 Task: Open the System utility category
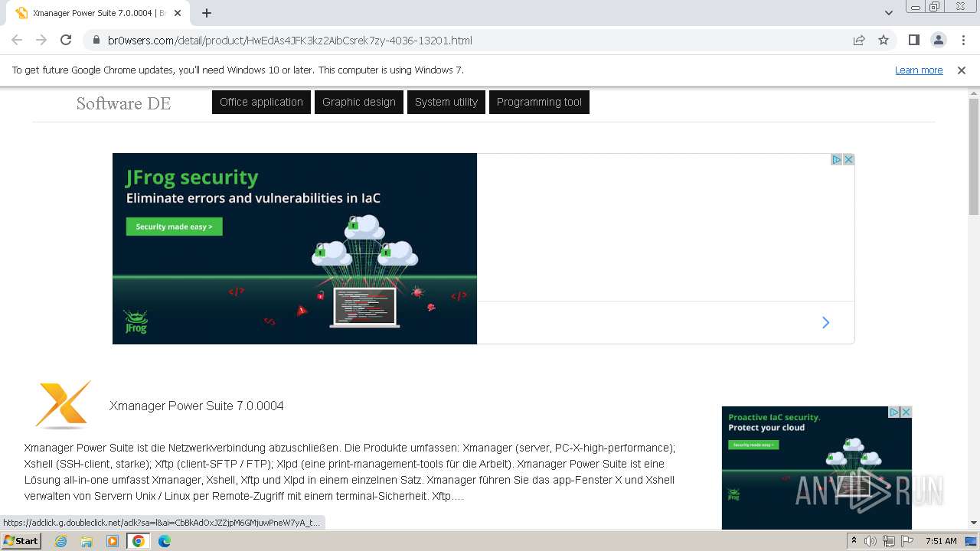[446, 102]
